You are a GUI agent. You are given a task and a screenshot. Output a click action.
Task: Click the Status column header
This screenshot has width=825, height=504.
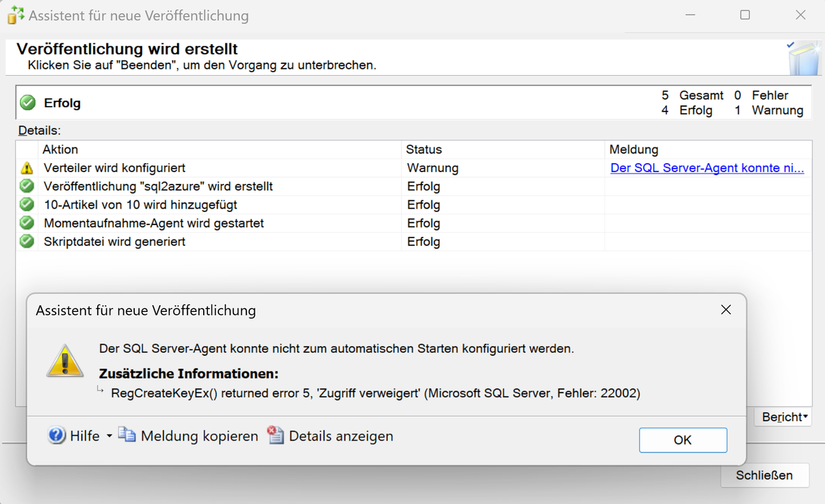tap(503, 149)
